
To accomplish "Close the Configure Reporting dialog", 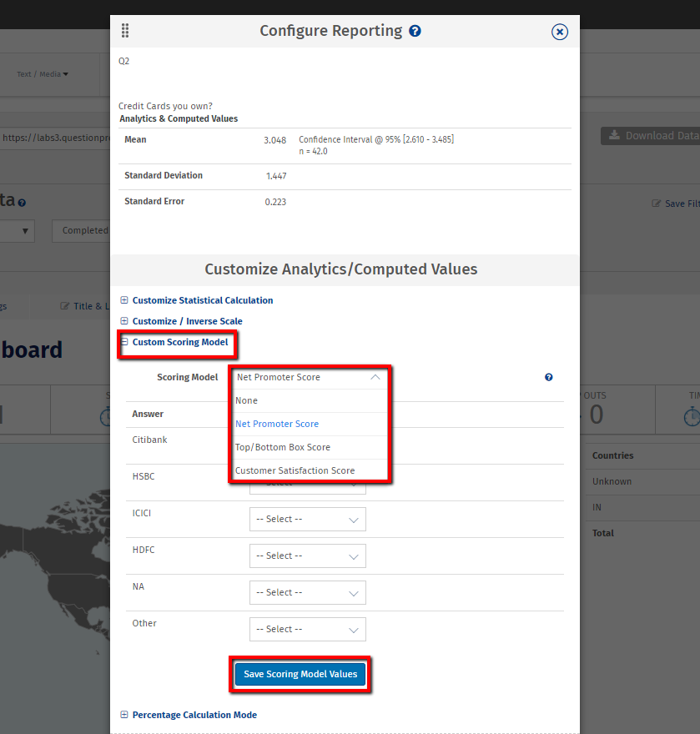I will point(560,32).
